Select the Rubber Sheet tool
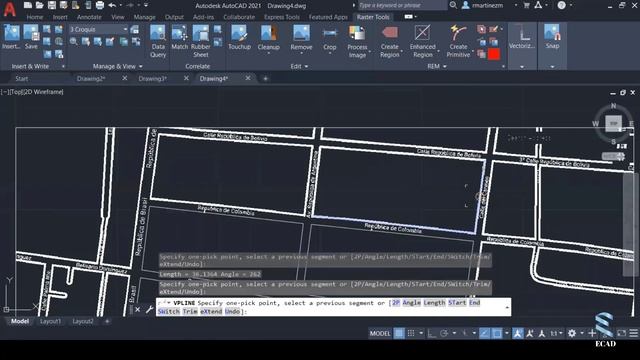 coord(200,41)
